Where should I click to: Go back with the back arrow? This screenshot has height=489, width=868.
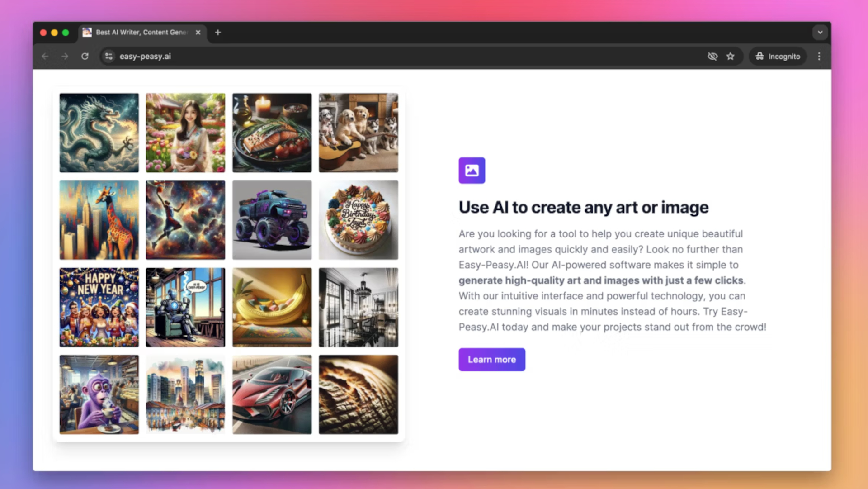[x=45, y=57]
